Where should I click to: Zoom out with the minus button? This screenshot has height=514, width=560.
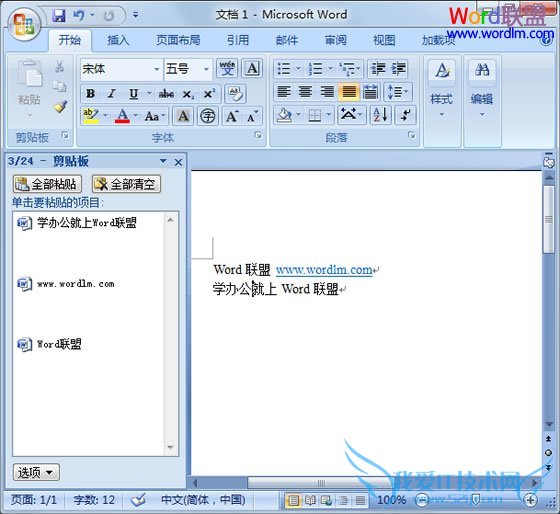(x=421, y=500)
